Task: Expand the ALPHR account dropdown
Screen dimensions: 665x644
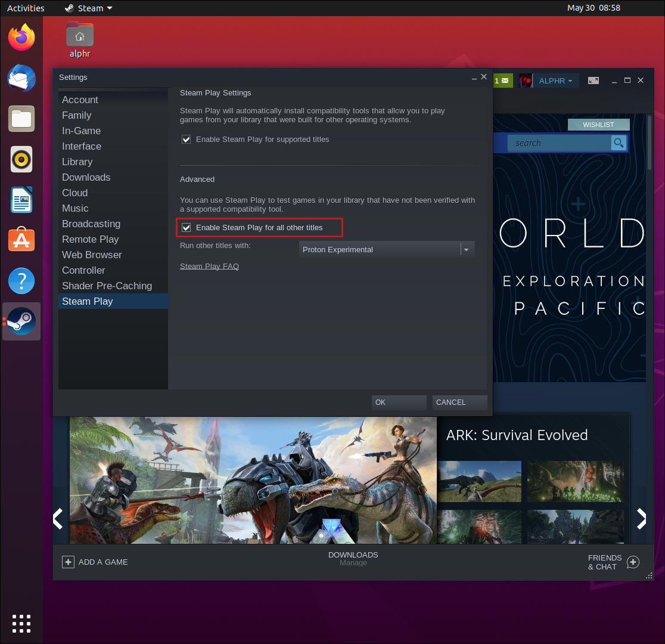Action: point(555,80)
